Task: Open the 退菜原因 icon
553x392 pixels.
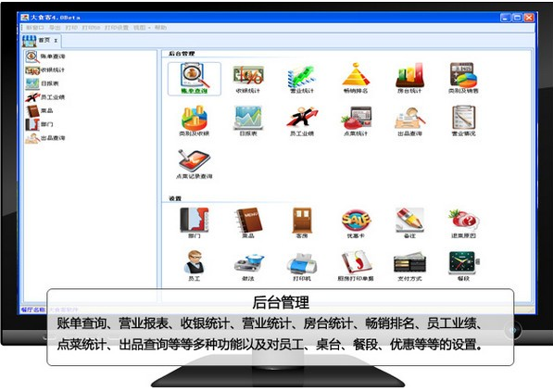Action: tap(463, 223)
